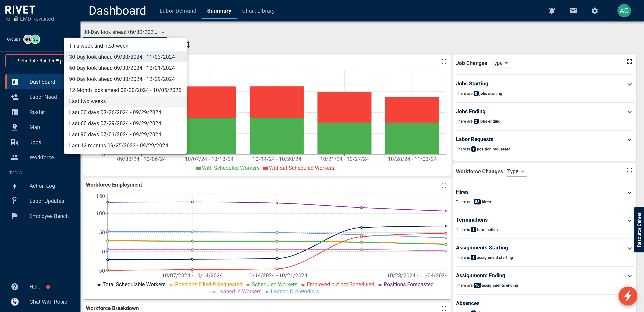This screenshot has height=312, width=644.
Task: Click the Schedule Builder button
Action: click(x=35, y=61)
